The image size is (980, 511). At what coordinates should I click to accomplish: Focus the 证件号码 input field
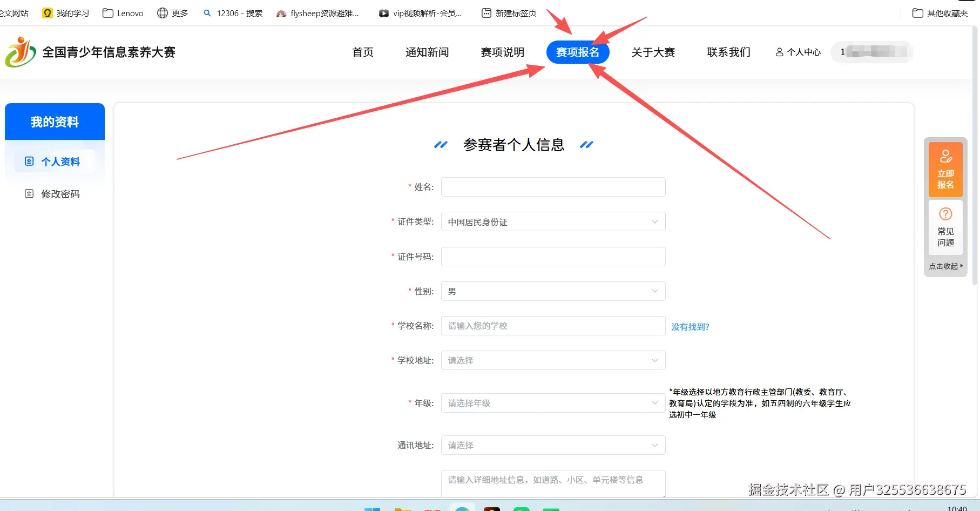click(553, 257)
